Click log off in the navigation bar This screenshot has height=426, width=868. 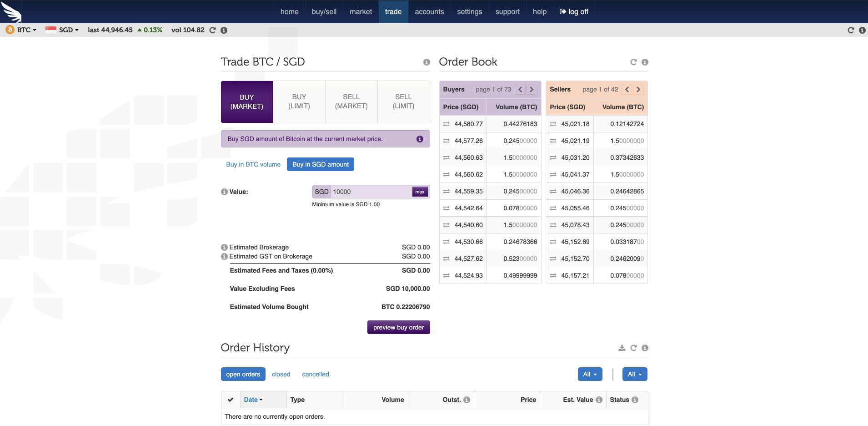[x=574, y=12]
